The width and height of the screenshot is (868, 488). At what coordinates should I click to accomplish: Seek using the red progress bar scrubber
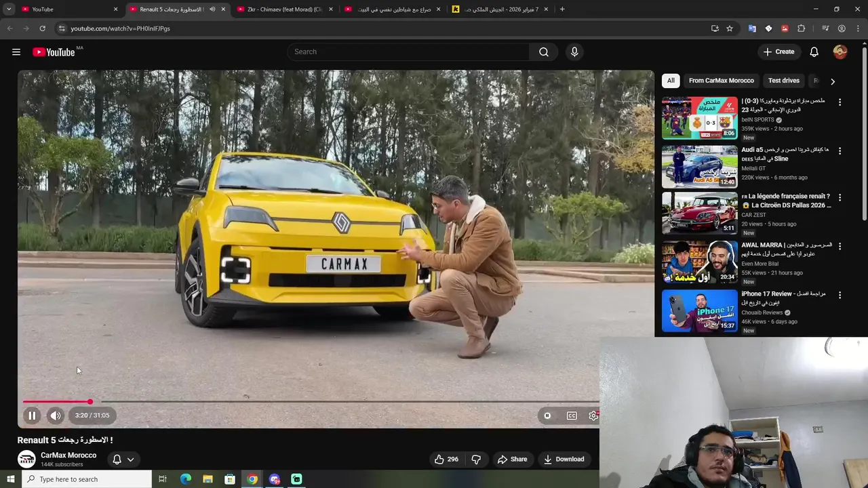(90, 402)
